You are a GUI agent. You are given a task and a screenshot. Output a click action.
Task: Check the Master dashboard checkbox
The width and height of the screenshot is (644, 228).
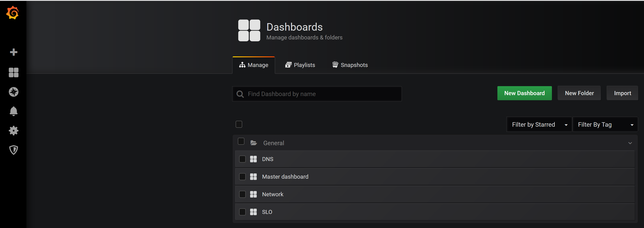tap(242, 177)
